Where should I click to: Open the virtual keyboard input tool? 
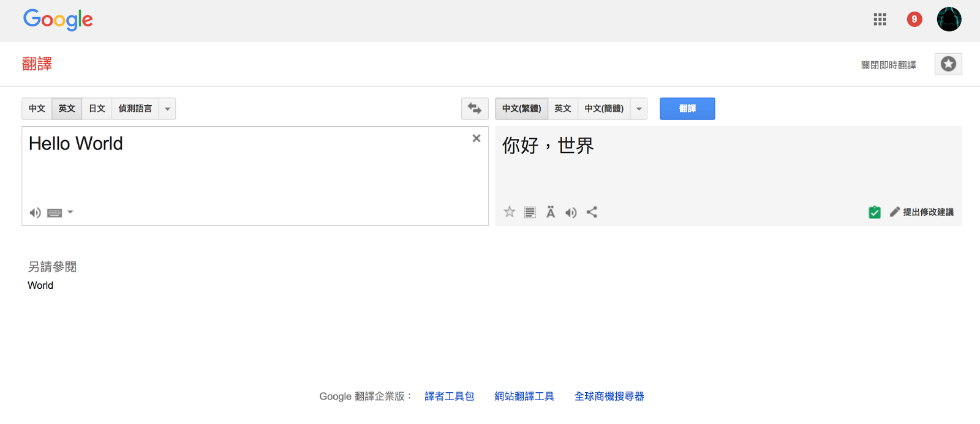click(55, 213)
